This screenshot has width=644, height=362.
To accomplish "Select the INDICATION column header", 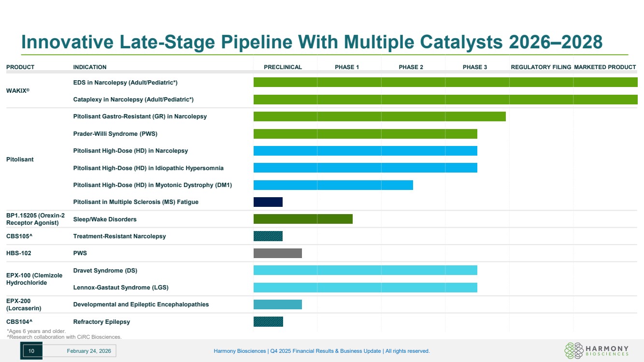I will 90,67.
